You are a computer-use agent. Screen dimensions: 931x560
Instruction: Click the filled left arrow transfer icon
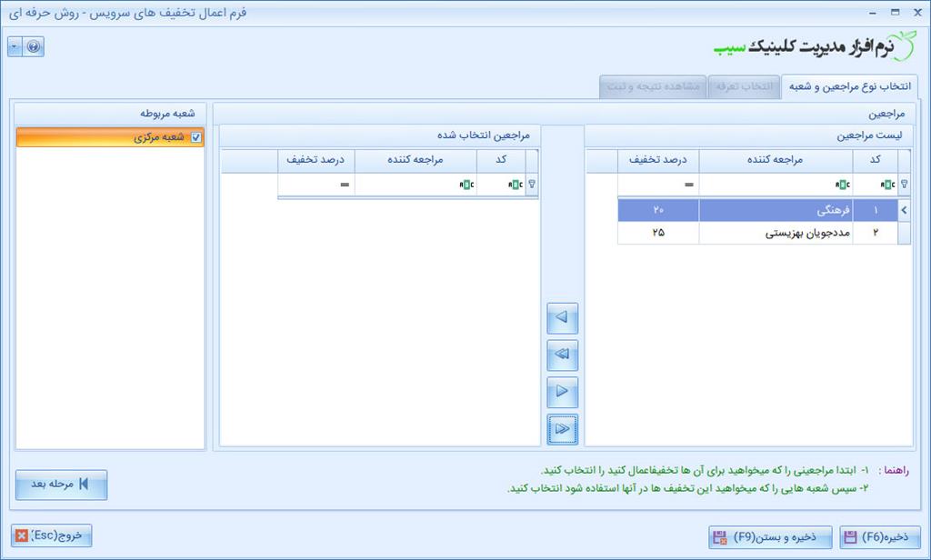tap(562, 355)
